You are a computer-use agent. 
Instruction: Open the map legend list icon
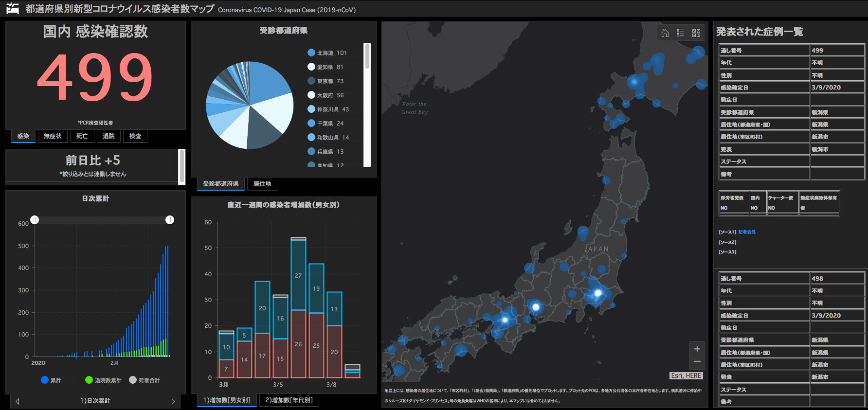tap(681, 33)
